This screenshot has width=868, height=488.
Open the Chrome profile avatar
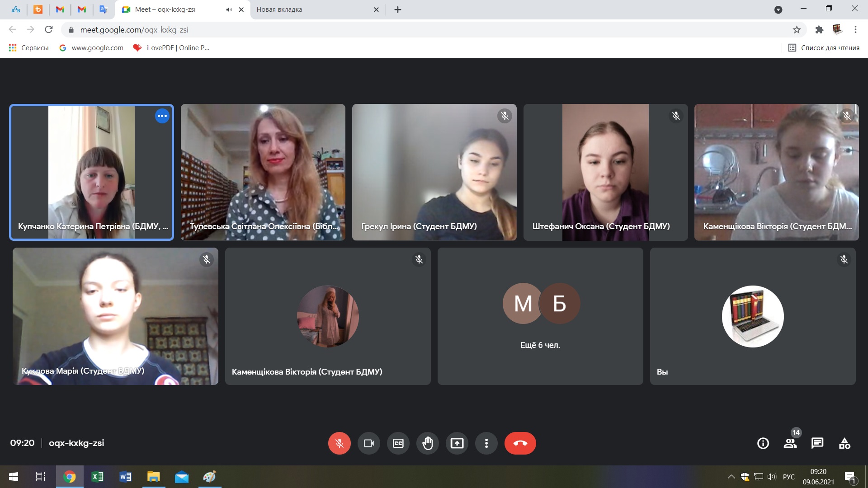point(837,29)
